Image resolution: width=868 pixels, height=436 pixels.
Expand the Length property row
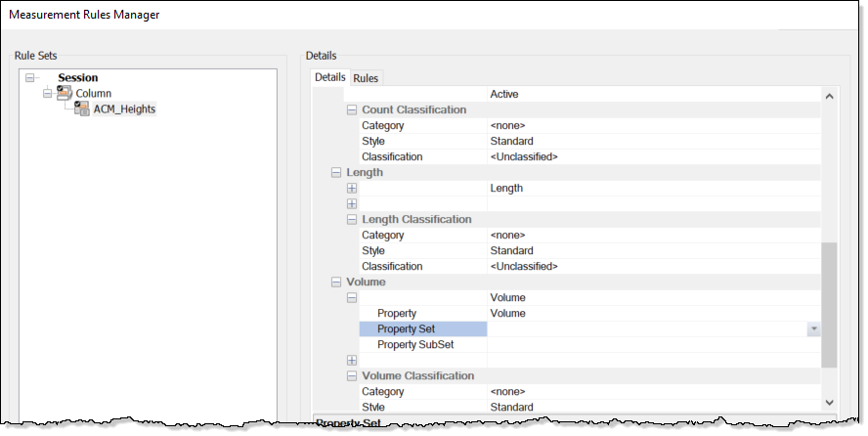352,188
